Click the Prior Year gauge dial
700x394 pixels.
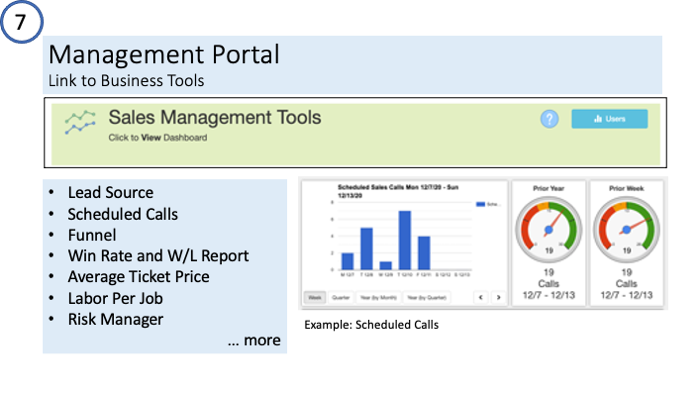coord(549,230)
